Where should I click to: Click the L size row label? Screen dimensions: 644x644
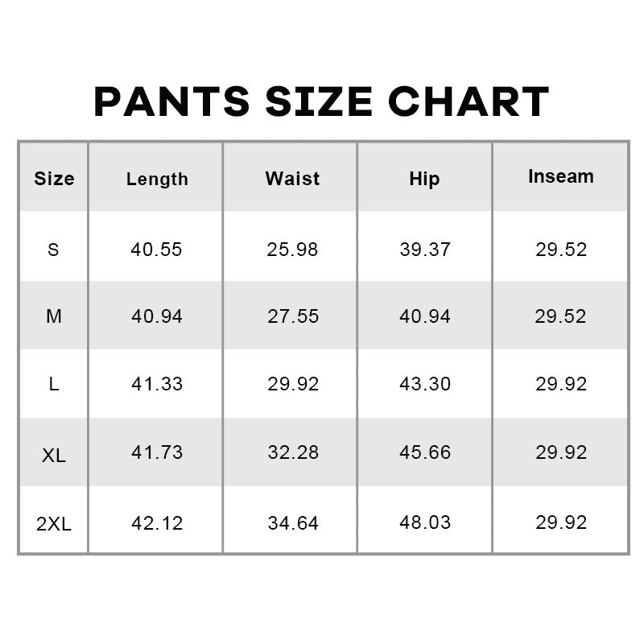click(54, 385)
